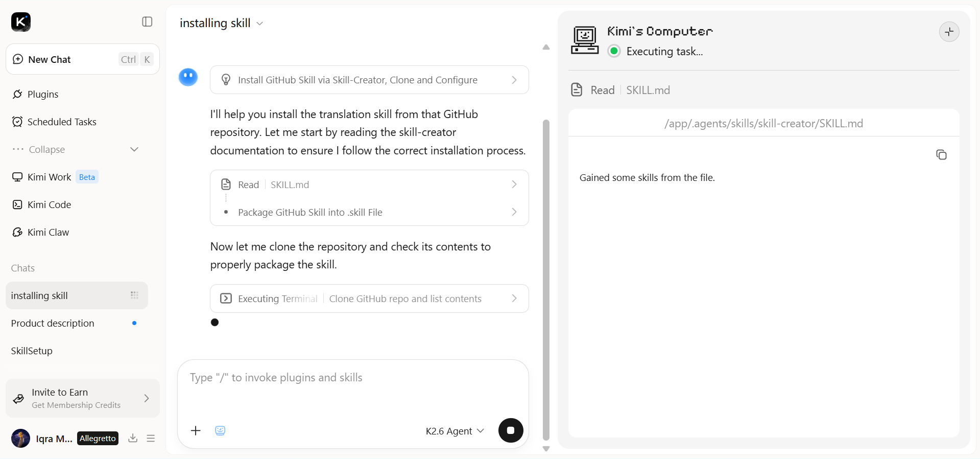The image size is (980, 459).
Task: Click the chat vertical scrollbar
Action: [x=546, y=280]
